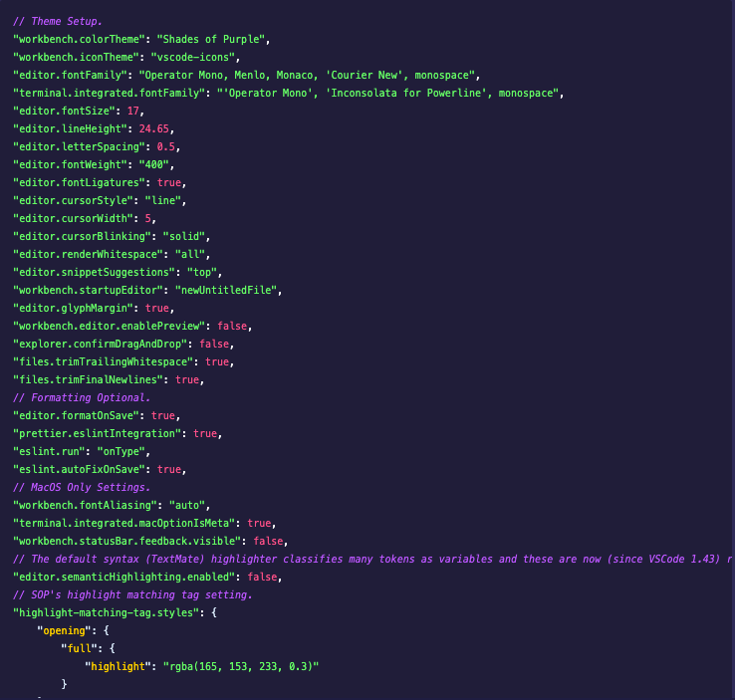Viewport: 735px width, 700px height.
Task: Click the "eslint.autoFixOnSave" key
Action: click(x=79, y=469)
